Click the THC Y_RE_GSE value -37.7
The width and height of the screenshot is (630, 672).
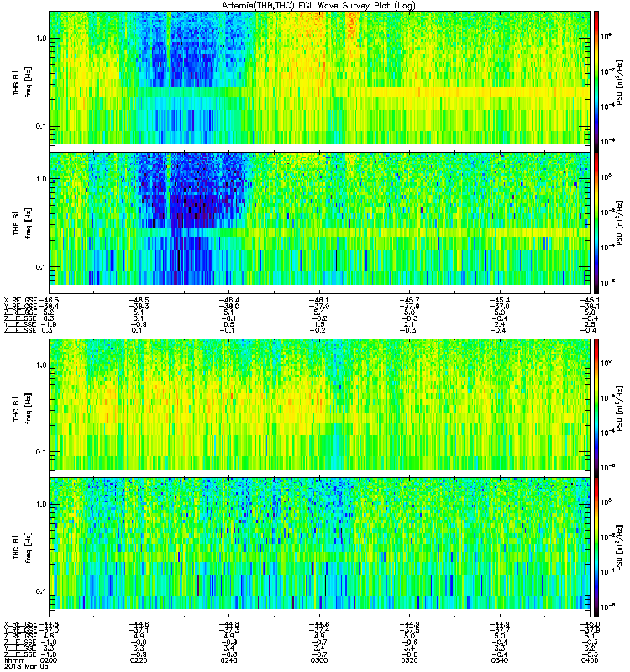[499, 630]
